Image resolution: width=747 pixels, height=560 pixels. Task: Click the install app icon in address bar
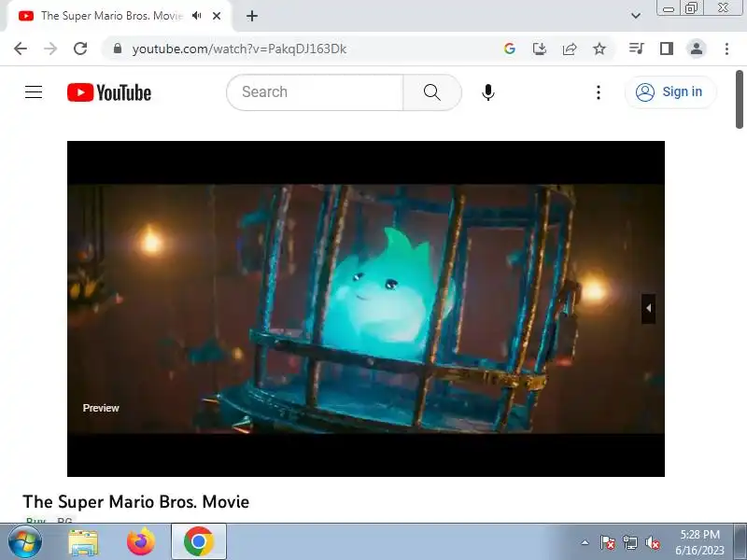(x=540, y=49)
